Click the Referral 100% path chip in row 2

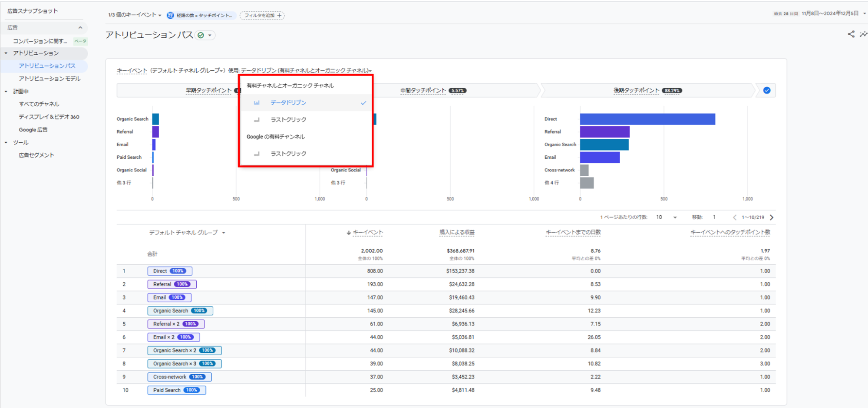pos(172,284)
